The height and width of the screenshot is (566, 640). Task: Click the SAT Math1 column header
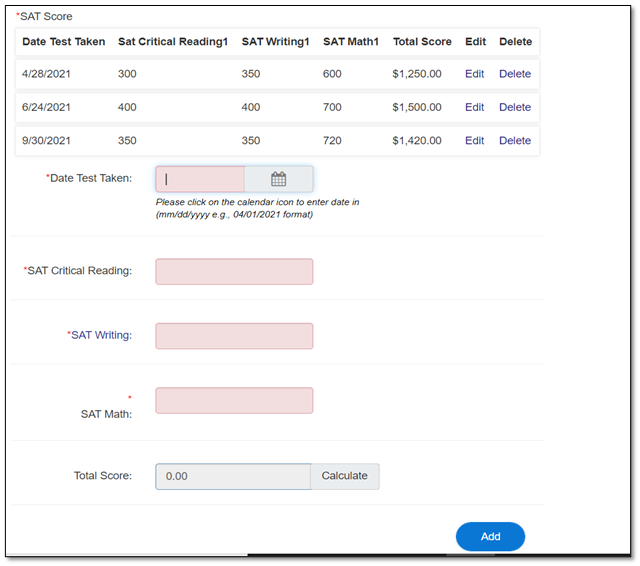tap(351, 42)
